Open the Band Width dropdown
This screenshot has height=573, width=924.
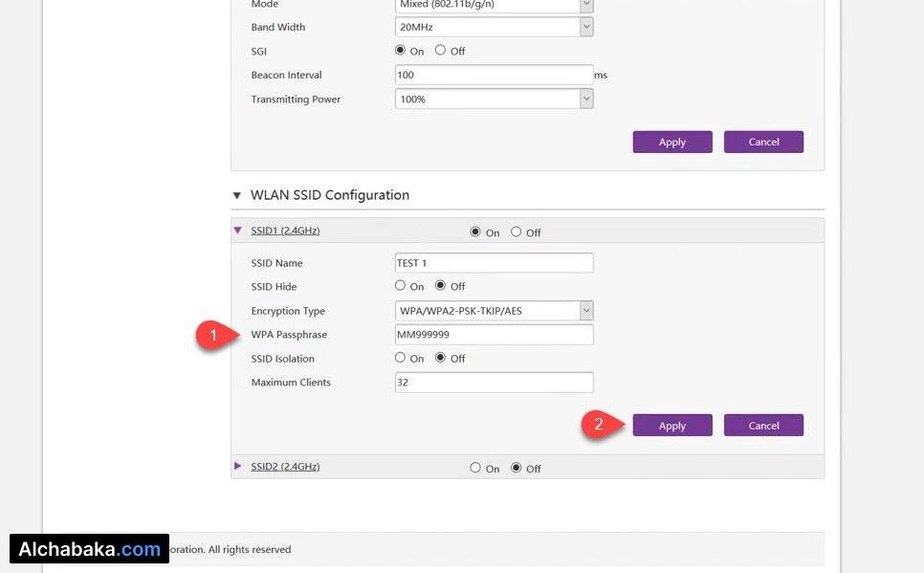[x=586, y=28]
